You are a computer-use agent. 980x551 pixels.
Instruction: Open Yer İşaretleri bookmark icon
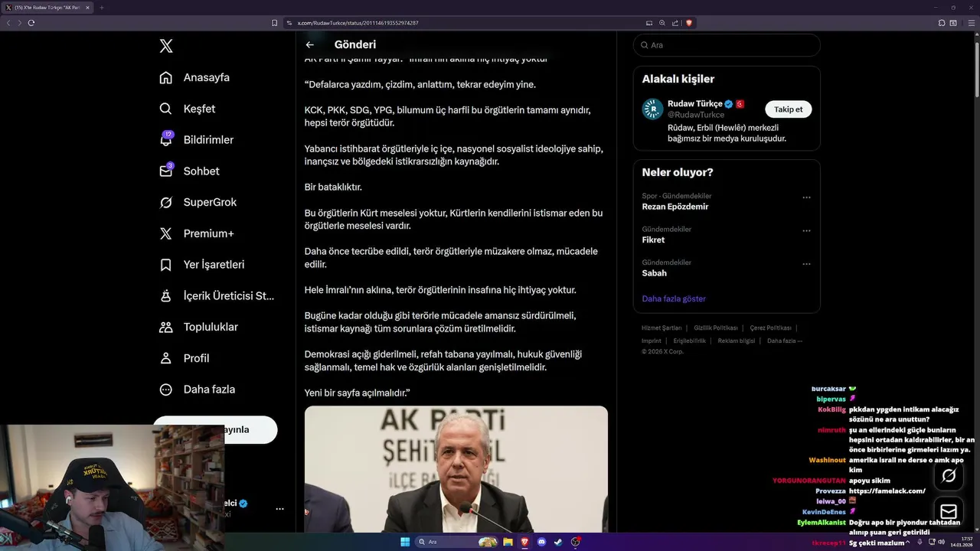(165, 265)
